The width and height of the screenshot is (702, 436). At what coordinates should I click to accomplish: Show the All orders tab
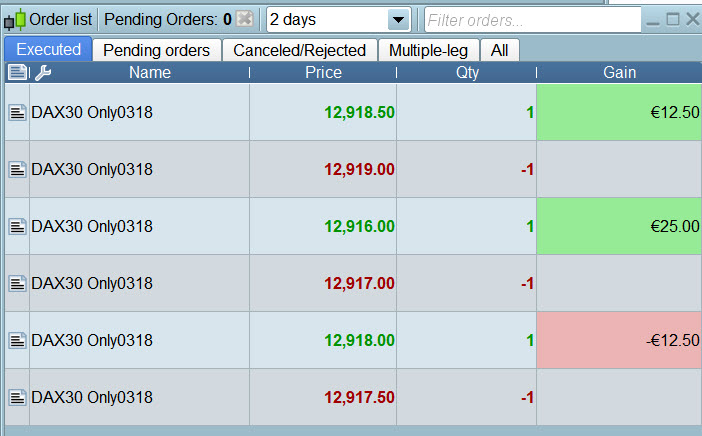pyautogui.click(x=499, y=50)
